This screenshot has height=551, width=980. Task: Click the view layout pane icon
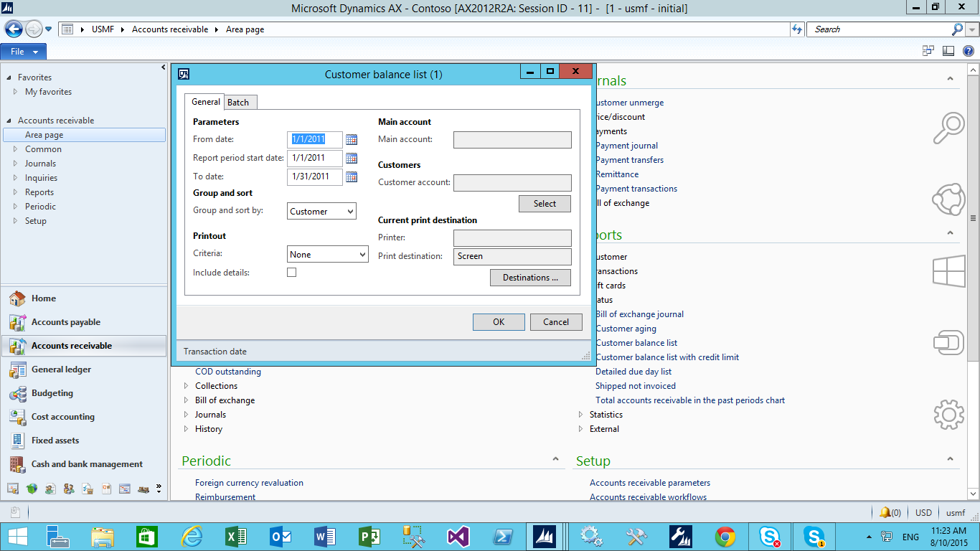(948, 51)
